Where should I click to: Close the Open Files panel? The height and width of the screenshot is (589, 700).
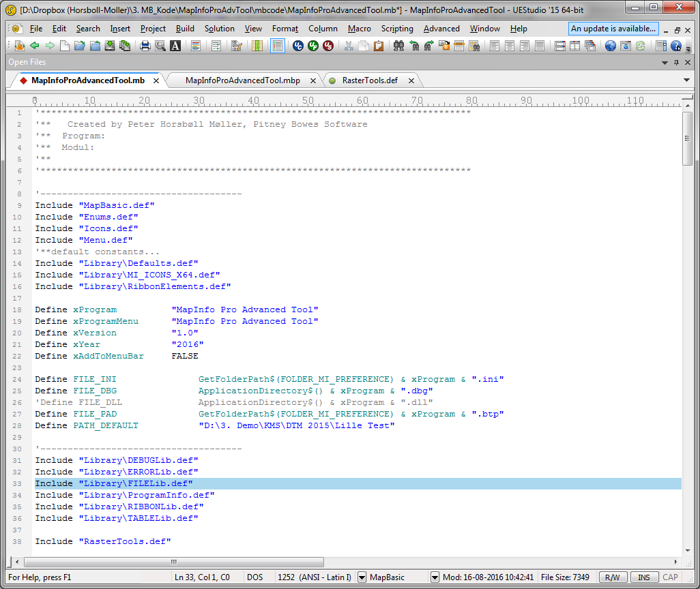(x=688, y=63)
